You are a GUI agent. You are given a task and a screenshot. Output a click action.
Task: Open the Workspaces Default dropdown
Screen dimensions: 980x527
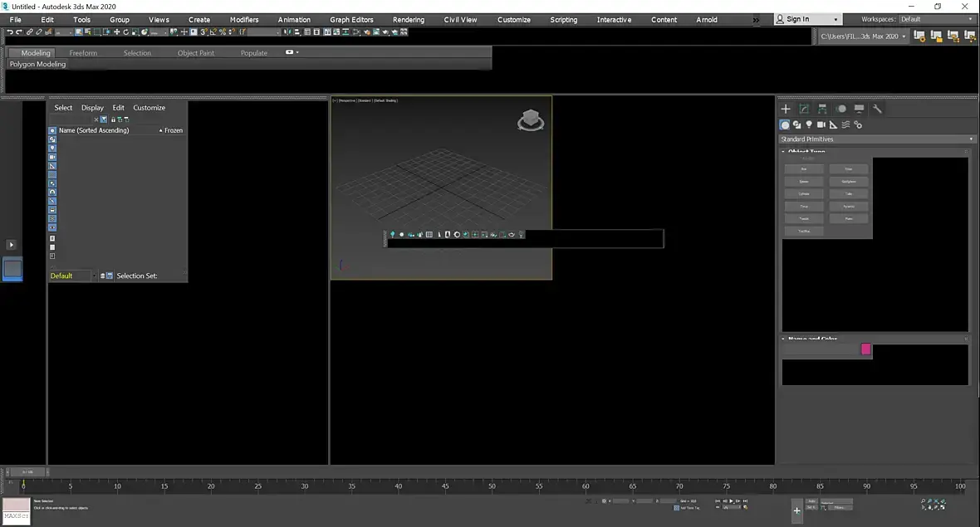pos(937,19)
